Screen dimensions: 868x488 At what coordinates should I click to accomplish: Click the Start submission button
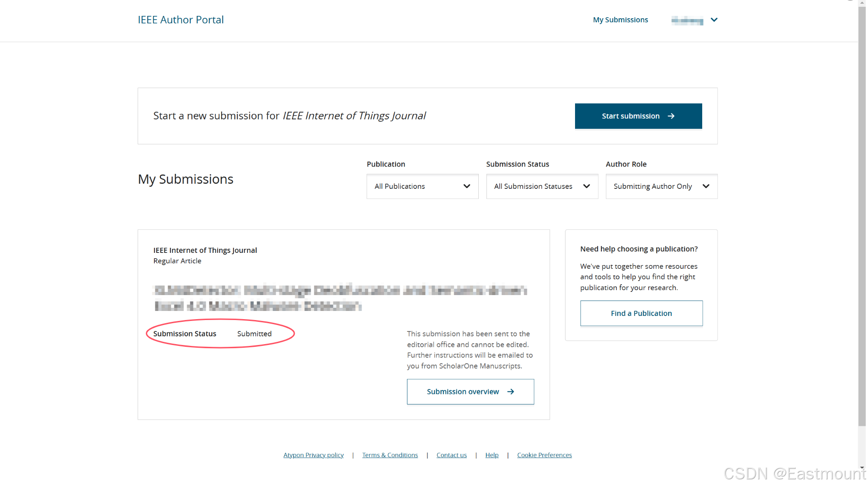[x=638, y=116]
